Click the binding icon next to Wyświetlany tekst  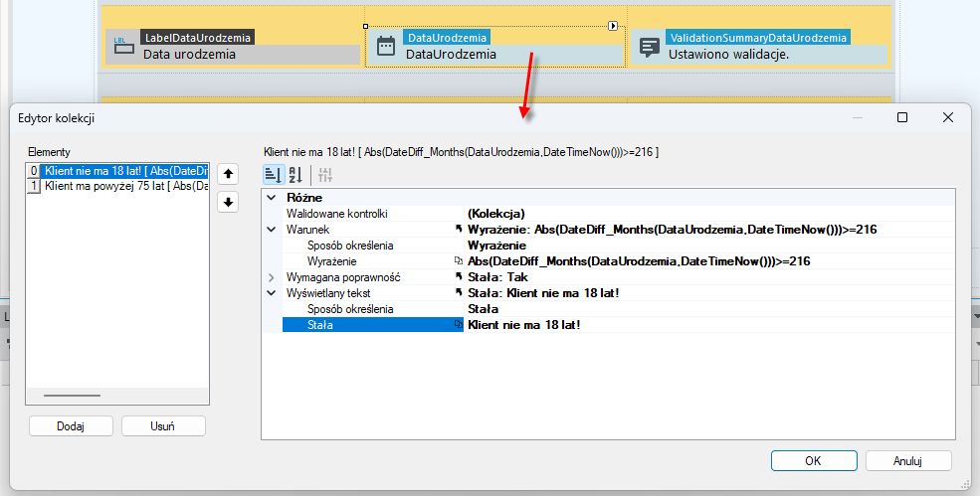click(x=460, y=293)
